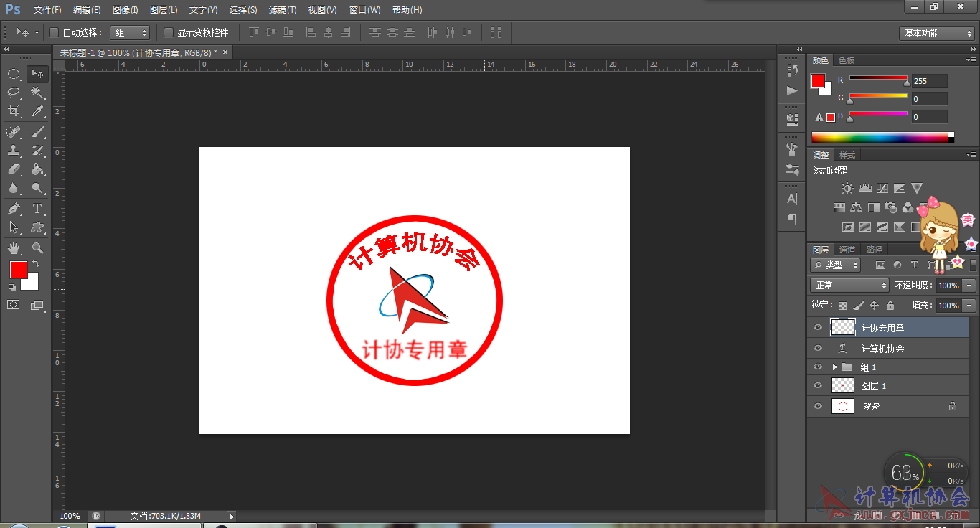This screenshot has width=980, height=528.
Task: Select the Hand tool
Action: point(14,248)
